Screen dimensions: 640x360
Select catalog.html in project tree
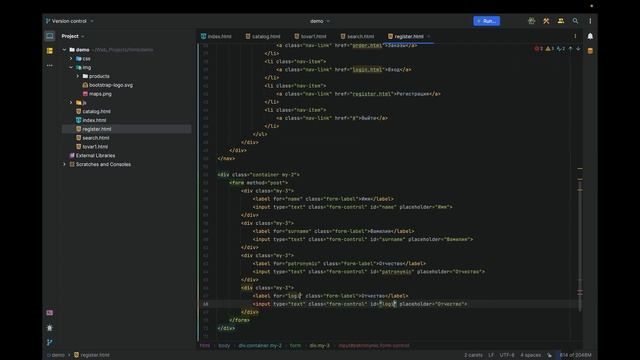pyautogui.click(x=93, y=111)
